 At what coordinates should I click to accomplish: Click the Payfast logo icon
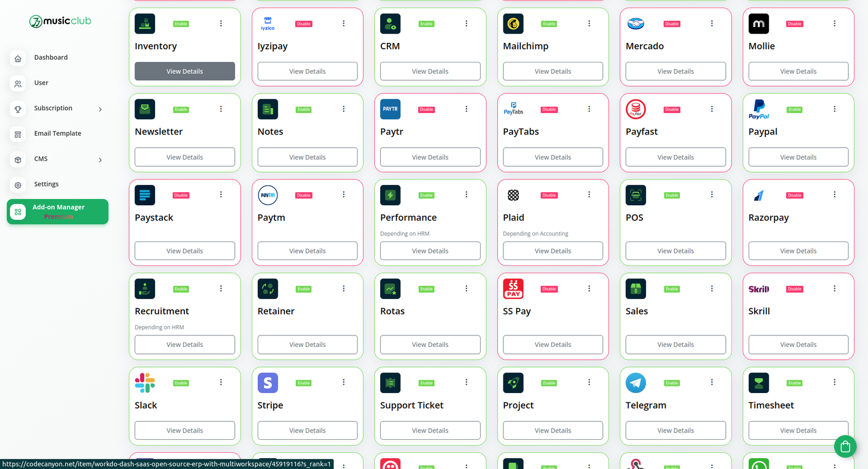pos(636,109)
